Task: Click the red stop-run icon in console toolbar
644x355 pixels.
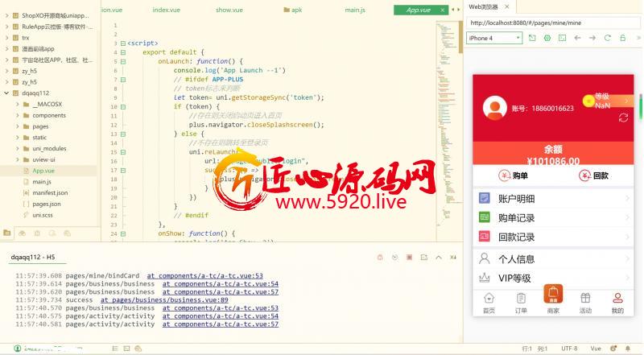Action: coord(409,258)
